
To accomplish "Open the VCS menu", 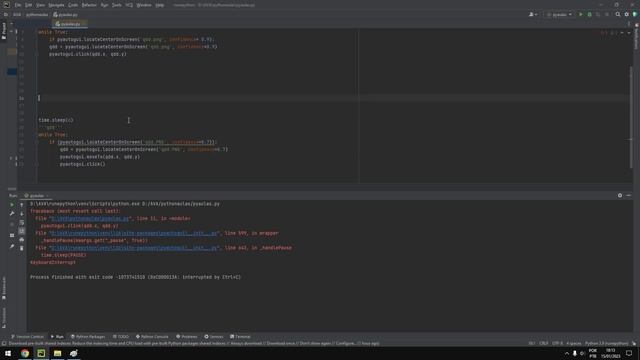I will pos(129,5).
